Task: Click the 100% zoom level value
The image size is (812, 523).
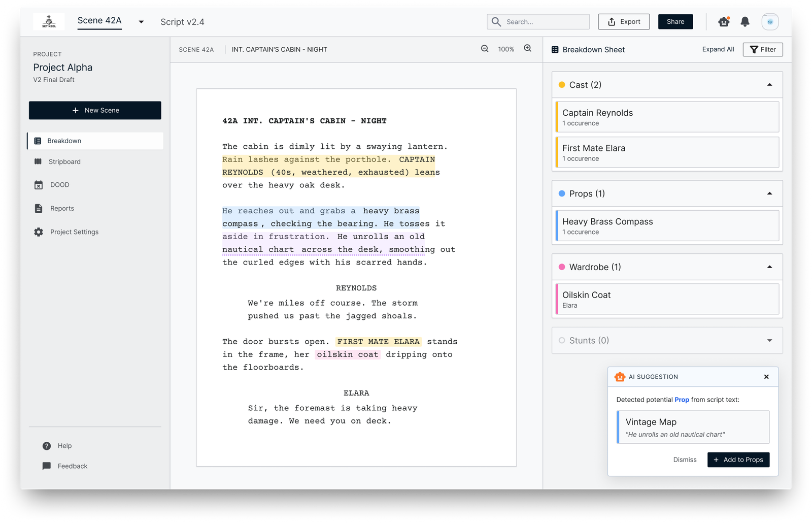Action: click(506, 49)
